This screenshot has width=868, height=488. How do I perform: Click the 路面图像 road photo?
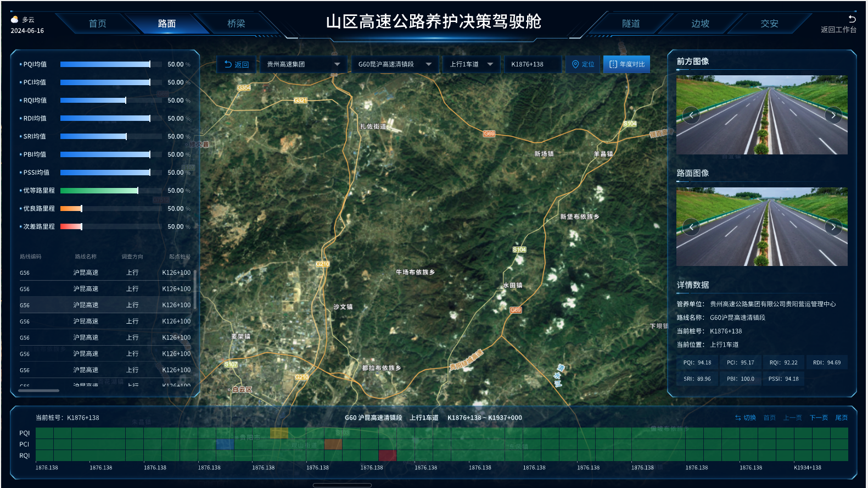[762, 226]
